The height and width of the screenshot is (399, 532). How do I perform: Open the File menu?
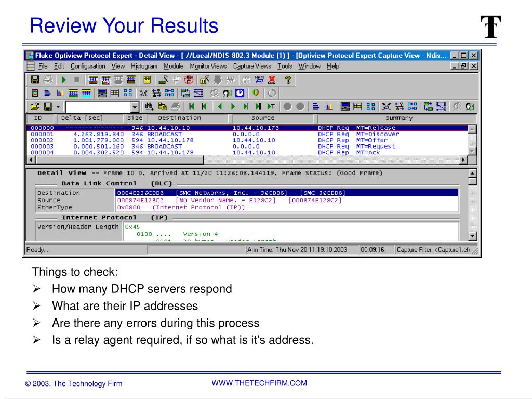43,66
